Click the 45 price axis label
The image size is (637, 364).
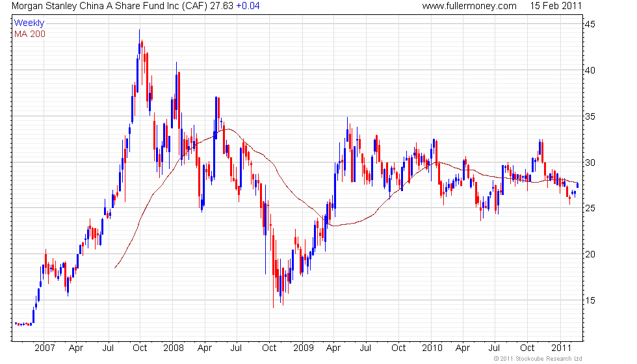pyautogui.click(x=590, y=24)
